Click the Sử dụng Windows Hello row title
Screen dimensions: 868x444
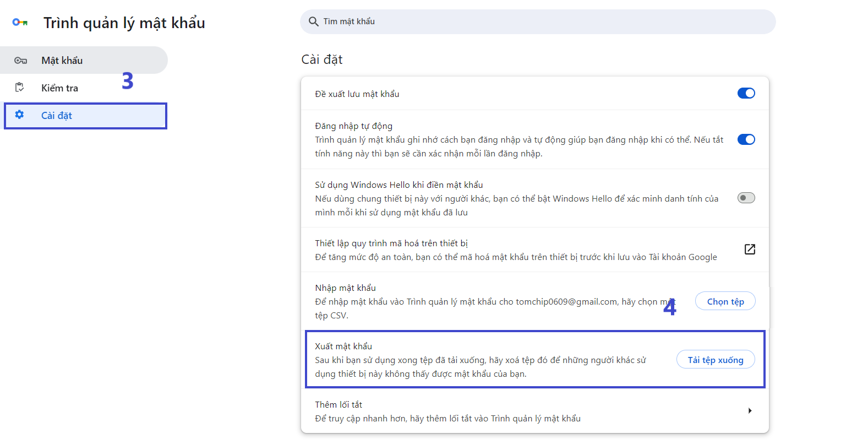[x=399, y=185]
